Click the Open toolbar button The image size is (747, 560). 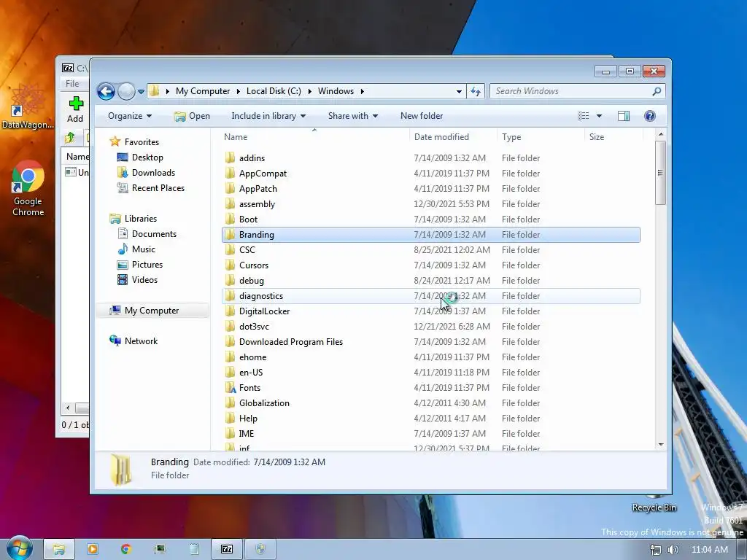(192, 116)
